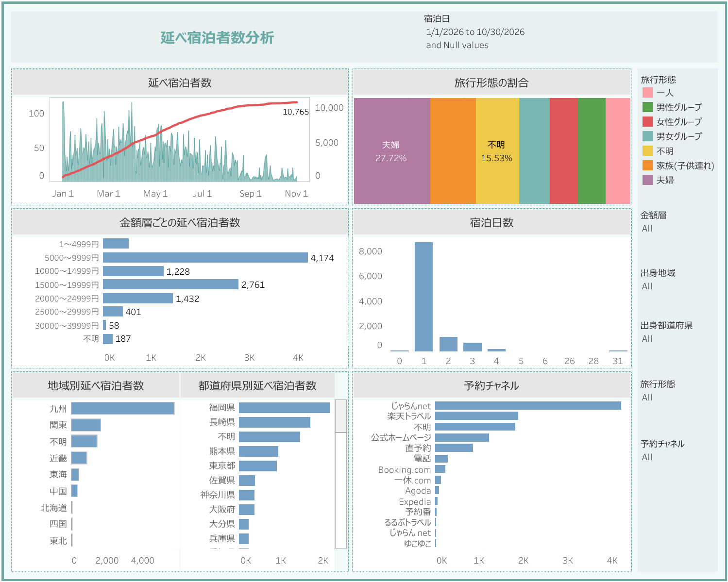Select the 福岡県 bar

tap(285, 408)
